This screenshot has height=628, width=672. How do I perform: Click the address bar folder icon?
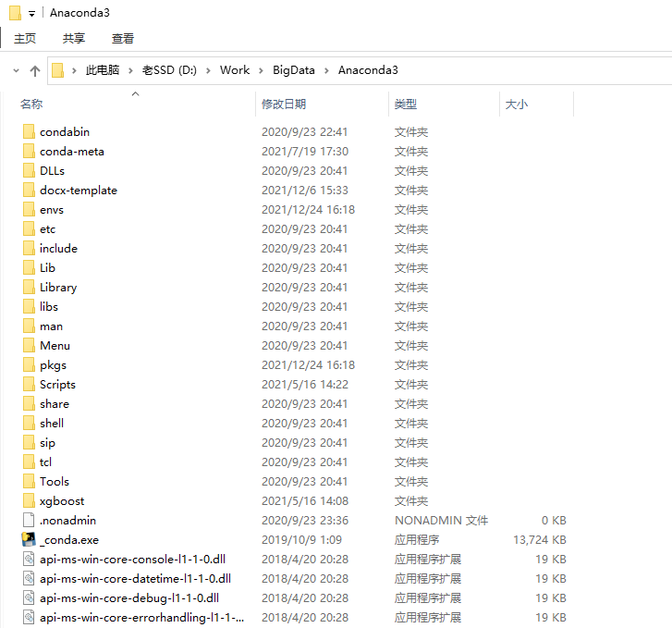[x=57, y=70]
